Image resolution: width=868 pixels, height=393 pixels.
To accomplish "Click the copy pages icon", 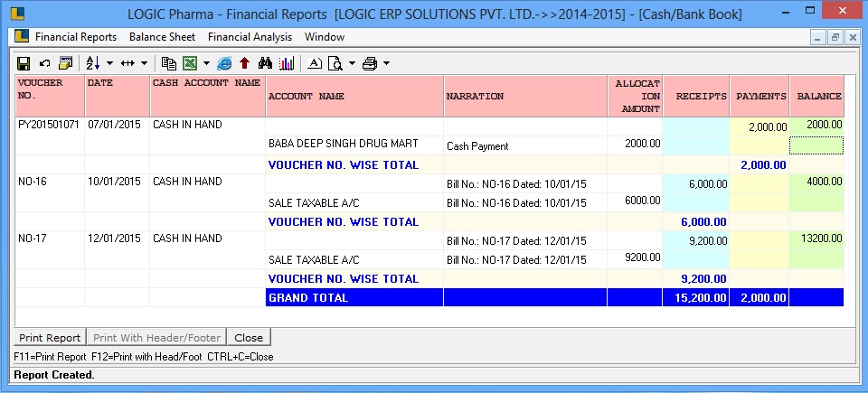I will tap(169, 63).
